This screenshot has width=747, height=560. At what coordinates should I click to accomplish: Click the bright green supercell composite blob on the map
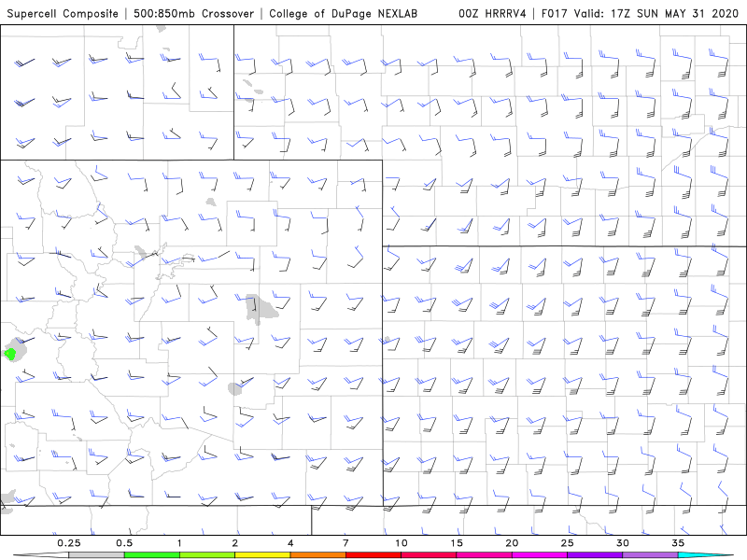point(10,354)
